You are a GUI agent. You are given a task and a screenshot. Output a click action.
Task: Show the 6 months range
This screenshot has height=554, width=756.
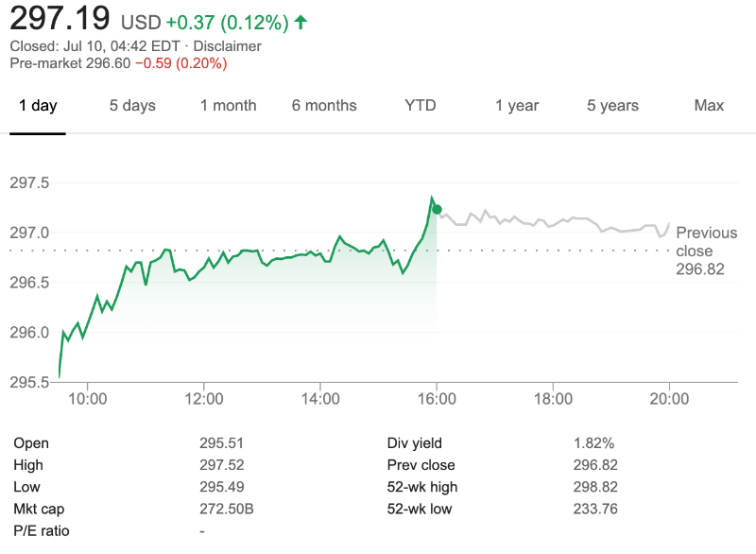point(324,106)
